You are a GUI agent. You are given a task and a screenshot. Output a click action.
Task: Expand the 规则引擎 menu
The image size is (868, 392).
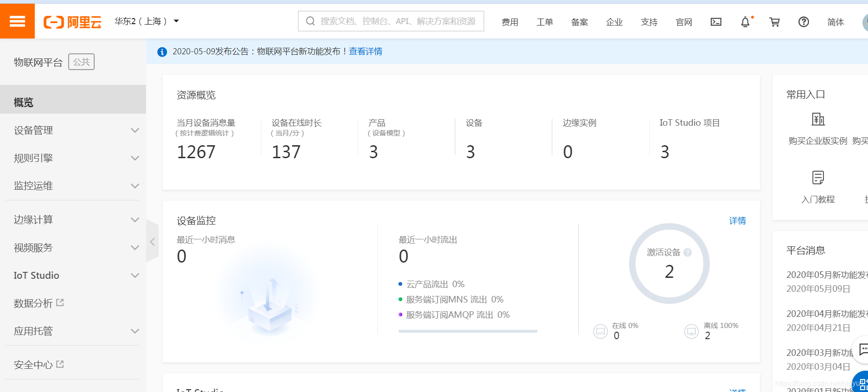(73, 158)
